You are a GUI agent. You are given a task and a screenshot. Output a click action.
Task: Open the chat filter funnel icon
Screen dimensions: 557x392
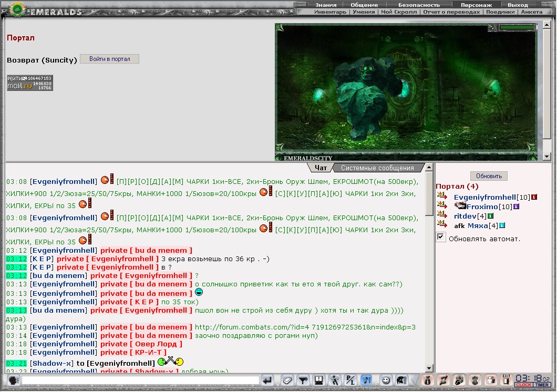click(x=303, y=380)
